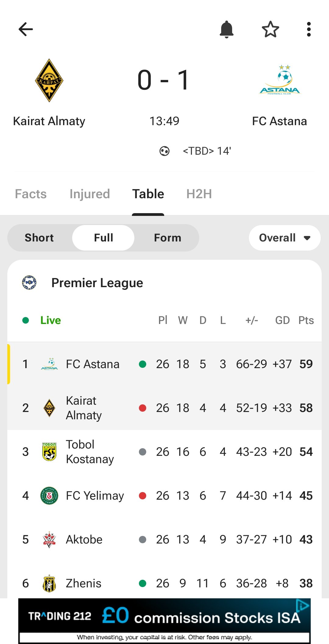This screenshot has width=329, height=644.
Task: Open the three-dot overflow menu
Action: [309, 30]
